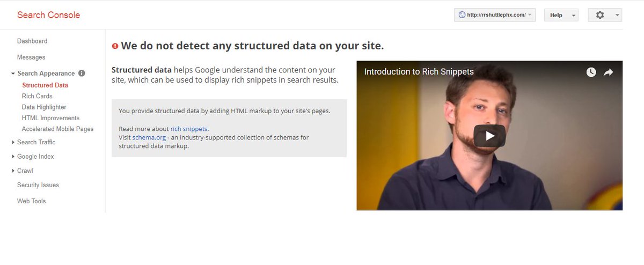The image size is (644, 265).
Task: Click the Search Console logo text
Action: point(48,15)
